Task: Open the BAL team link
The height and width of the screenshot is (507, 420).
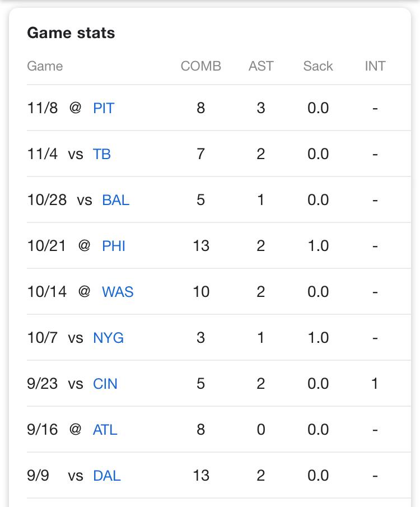Action: 115,200
